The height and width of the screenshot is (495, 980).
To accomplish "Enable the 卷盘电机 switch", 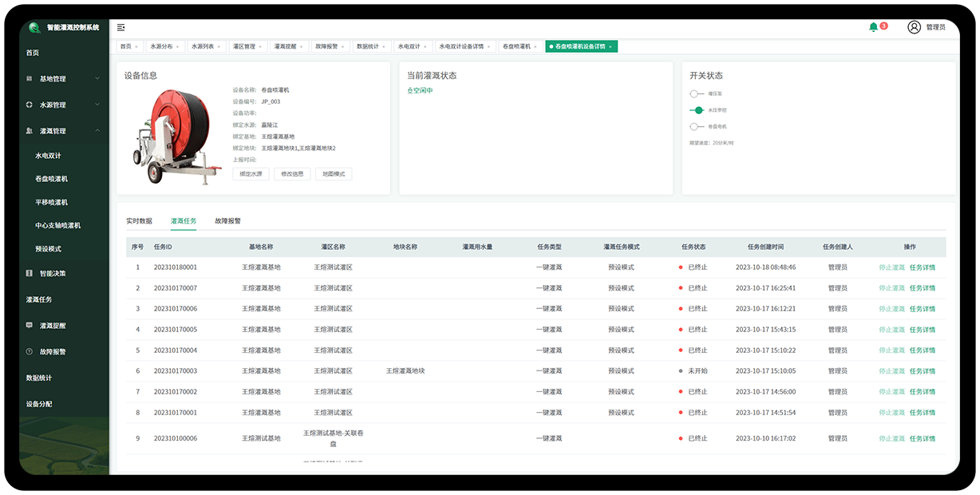I will tap(696, 126).
